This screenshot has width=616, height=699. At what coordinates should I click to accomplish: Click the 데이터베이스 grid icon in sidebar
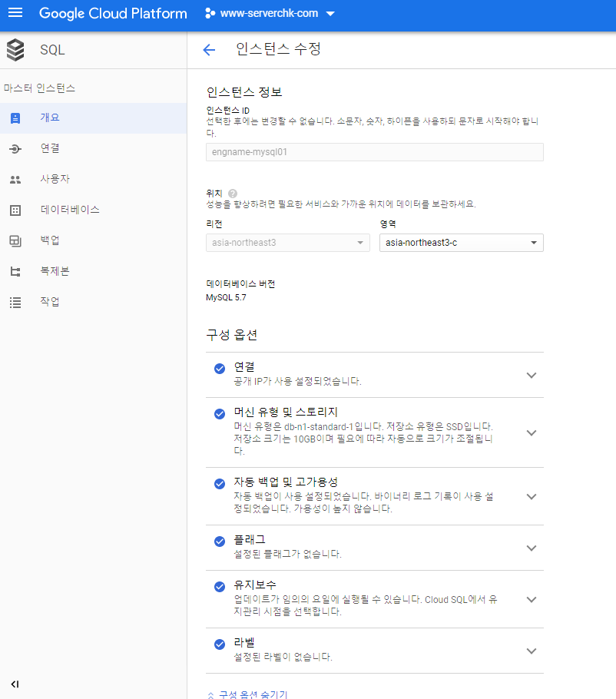click(15, 209)
